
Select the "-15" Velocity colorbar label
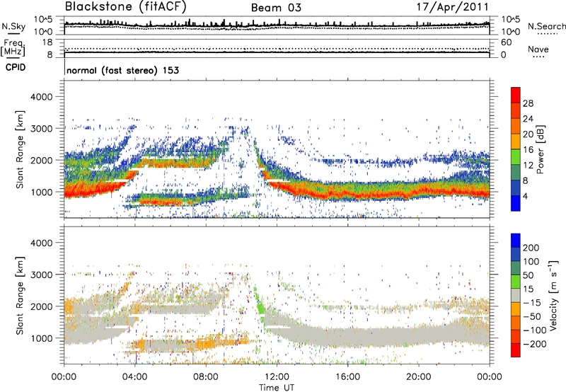(531, 303)
